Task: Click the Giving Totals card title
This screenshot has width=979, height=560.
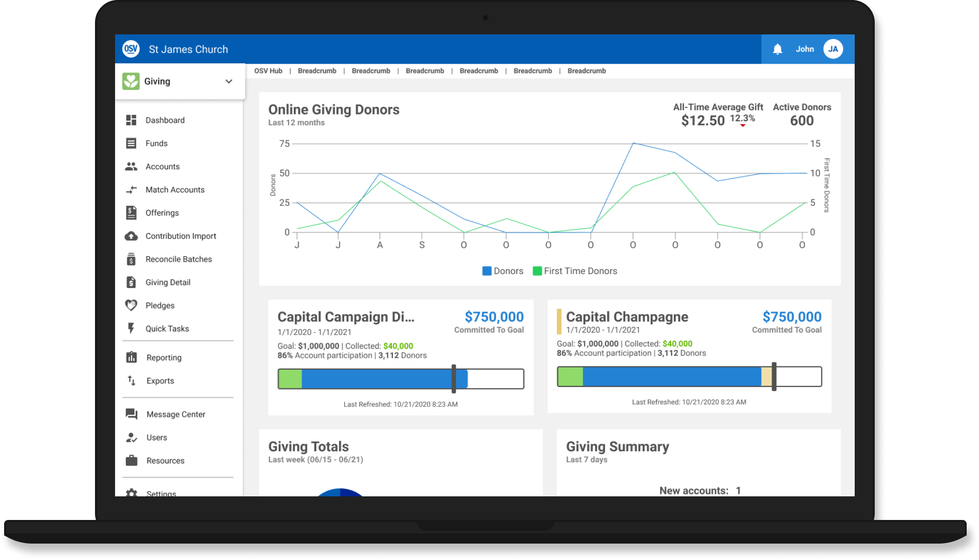Action: 308,447
